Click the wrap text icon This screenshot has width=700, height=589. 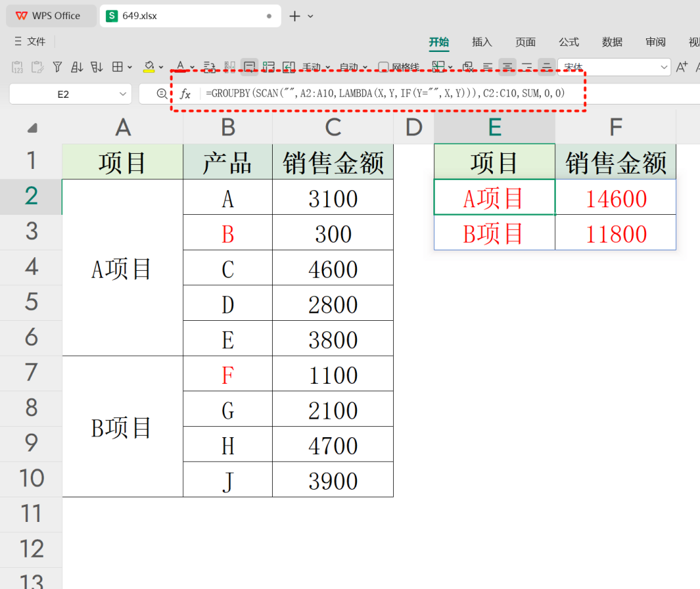[209, 67]
